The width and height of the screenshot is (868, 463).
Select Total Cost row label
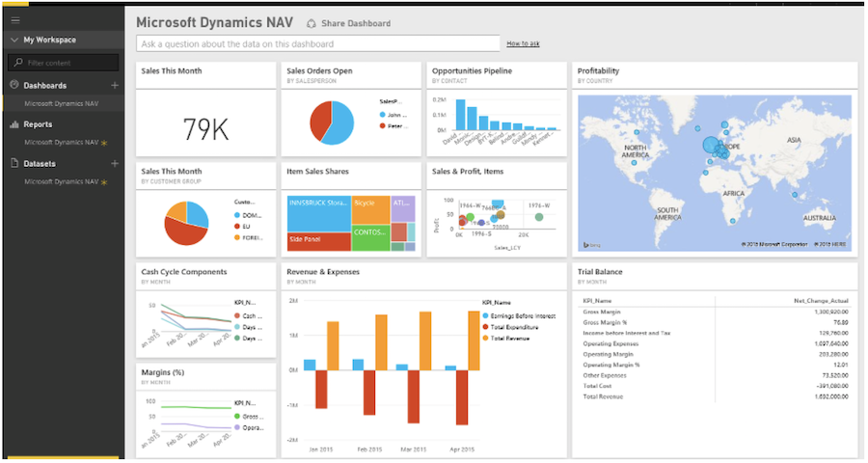597,386
